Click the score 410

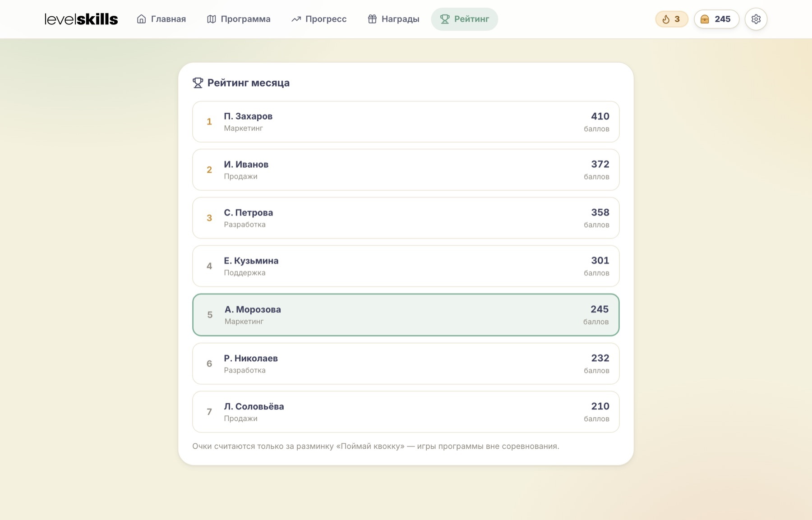600,116
